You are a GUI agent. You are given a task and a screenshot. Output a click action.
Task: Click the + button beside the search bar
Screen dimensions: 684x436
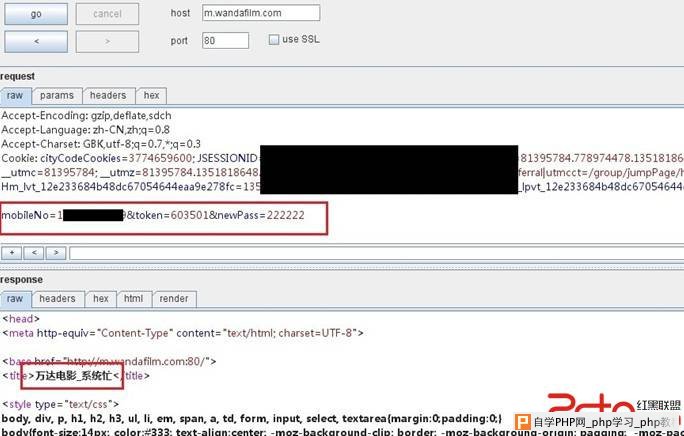click(x=12, y=253)
